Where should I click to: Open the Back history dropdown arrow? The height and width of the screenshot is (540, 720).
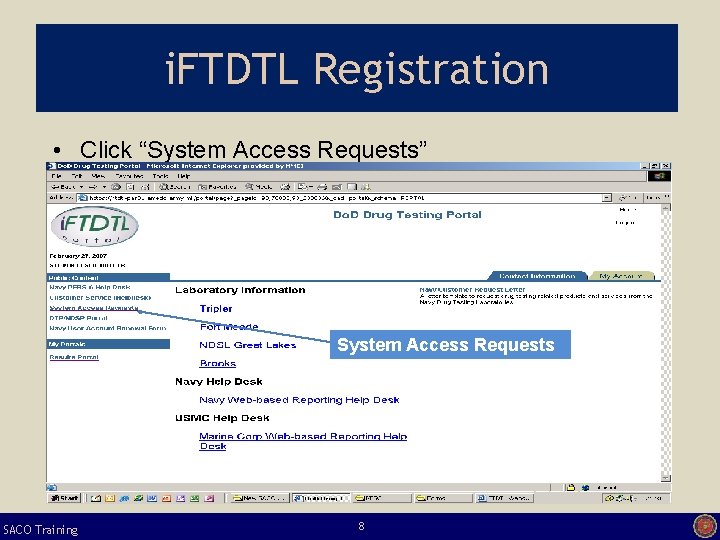pos(82,187)
